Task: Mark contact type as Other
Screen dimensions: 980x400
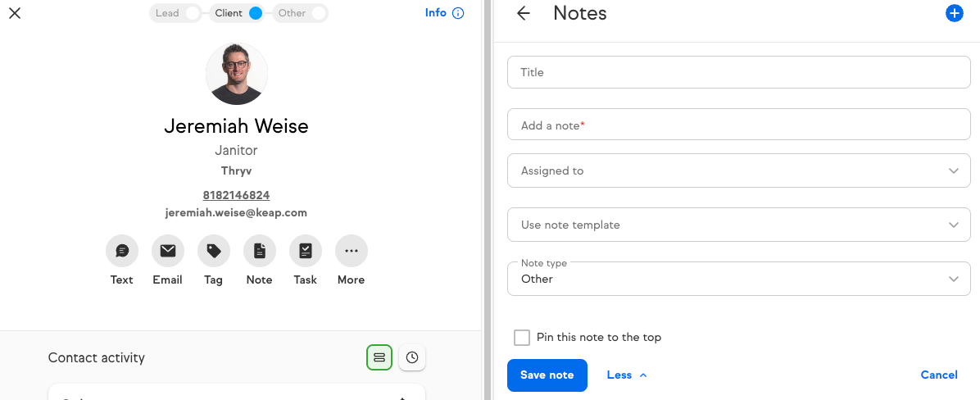Action: tap(301, 13)
